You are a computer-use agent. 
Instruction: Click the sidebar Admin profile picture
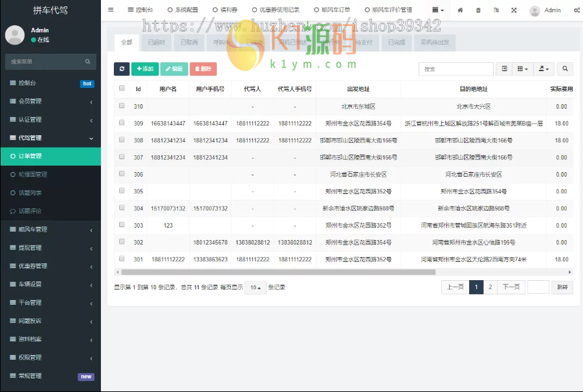(15, 35)
